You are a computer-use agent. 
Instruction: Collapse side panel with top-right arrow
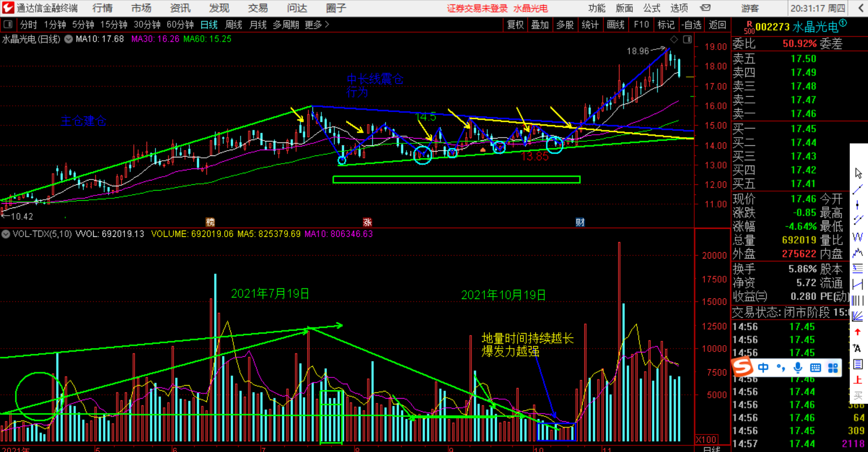coord(861,8)
